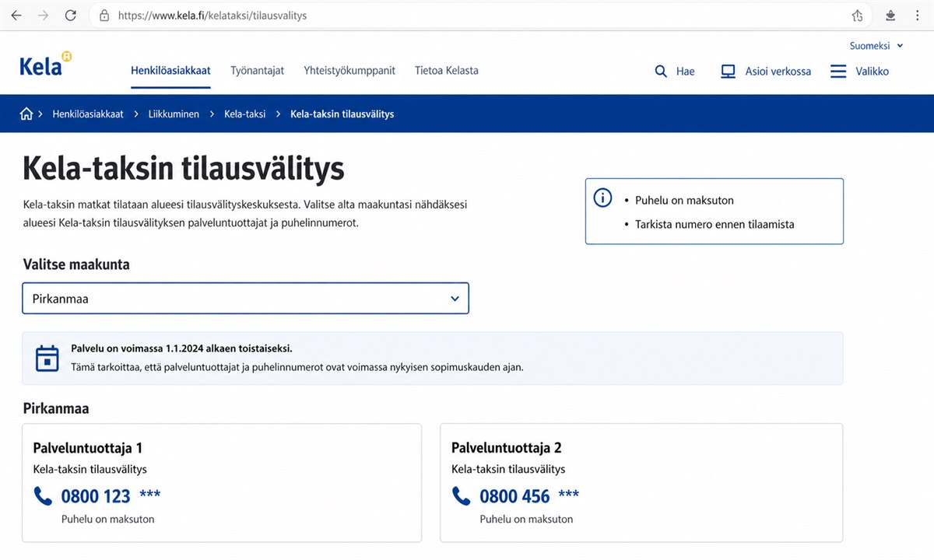Click the laptop icon for Asioi verkossa
934x560 pixels.
click(x=728, y=72)
